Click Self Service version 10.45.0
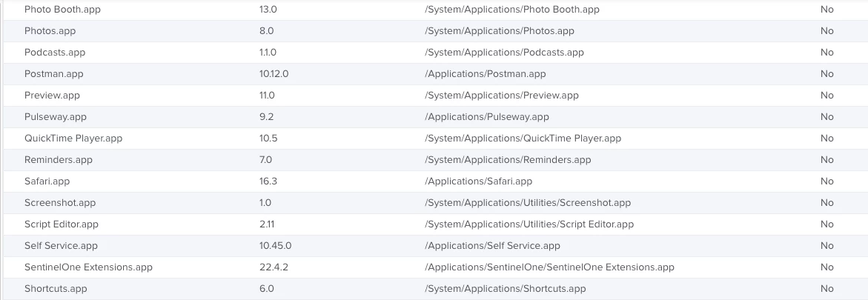868x300 pixels. point(275,246)
